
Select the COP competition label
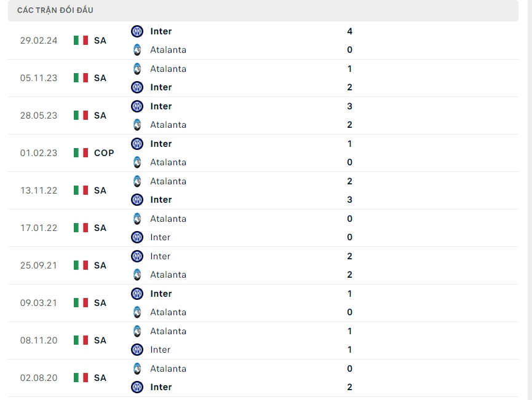pos(104,153)
